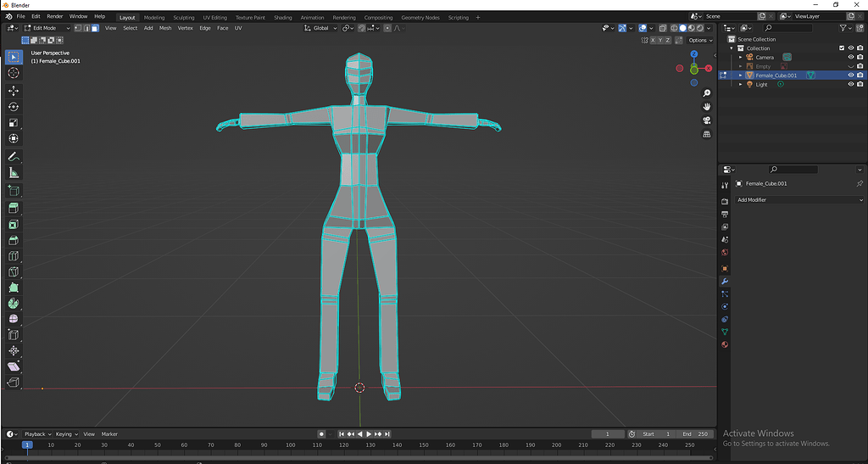Select the Move tool

[14, 91]
